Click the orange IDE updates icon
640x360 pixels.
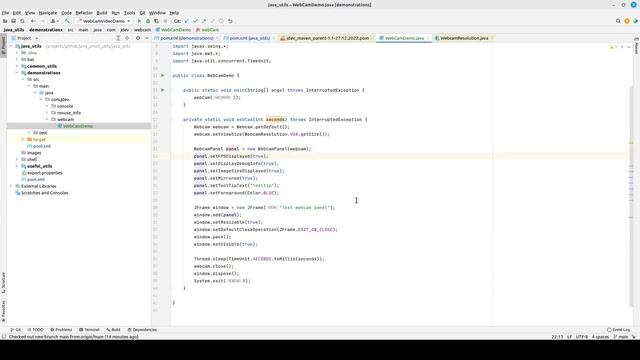(x=627, y=21)
